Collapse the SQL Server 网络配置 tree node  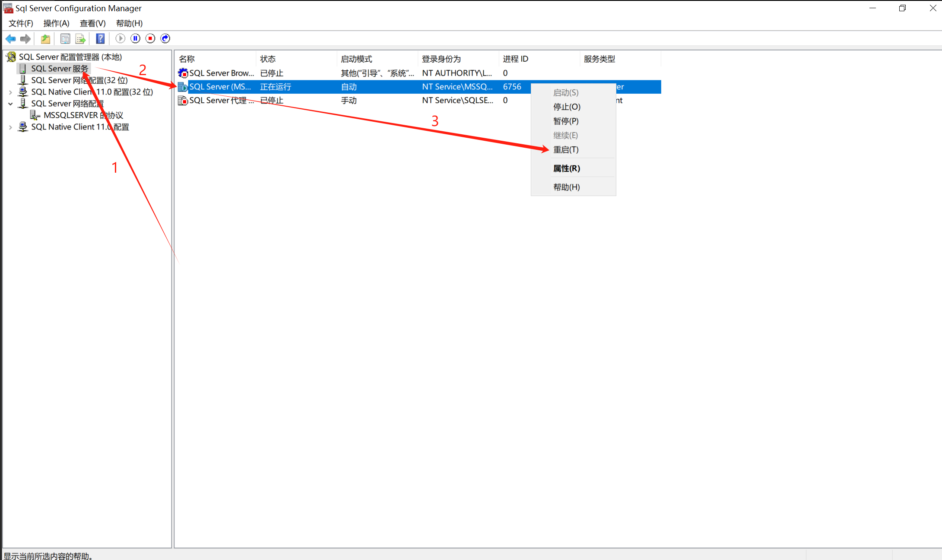pos(10,104)
